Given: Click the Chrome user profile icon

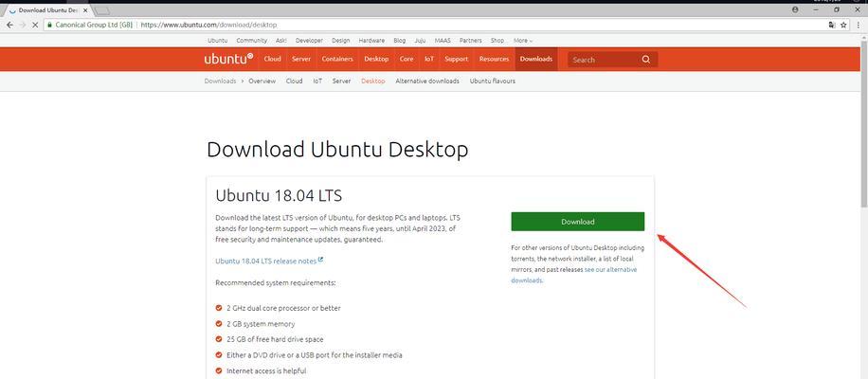Looking at the screenshot, I should point(795,10).
